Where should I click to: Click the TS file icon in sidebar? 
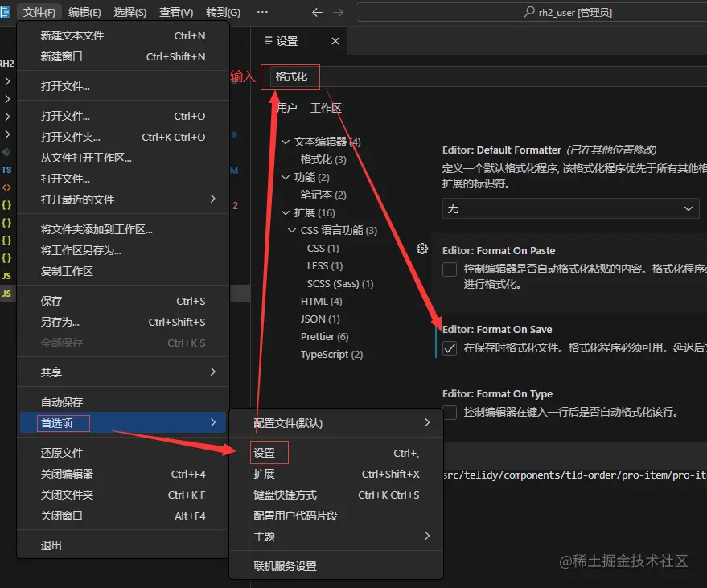(6, 170)
